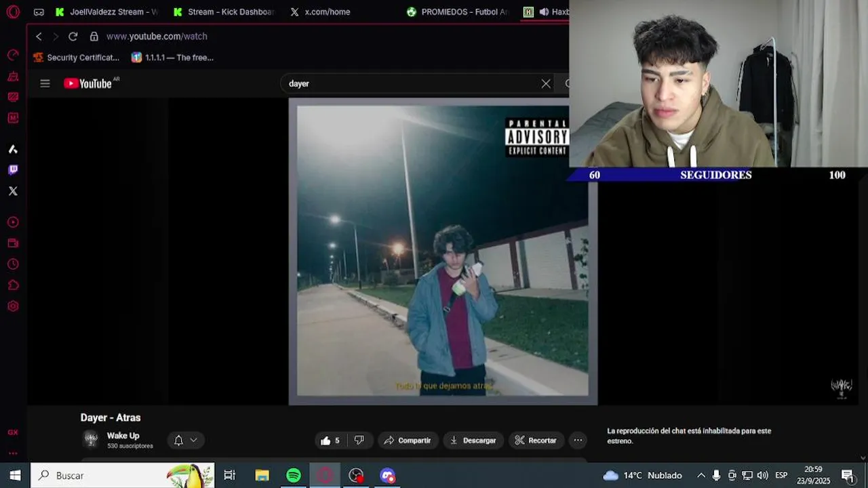Screen dimensions: 868x488
Task: Open the Security Certificate bookmark
Action: (76, 58)
